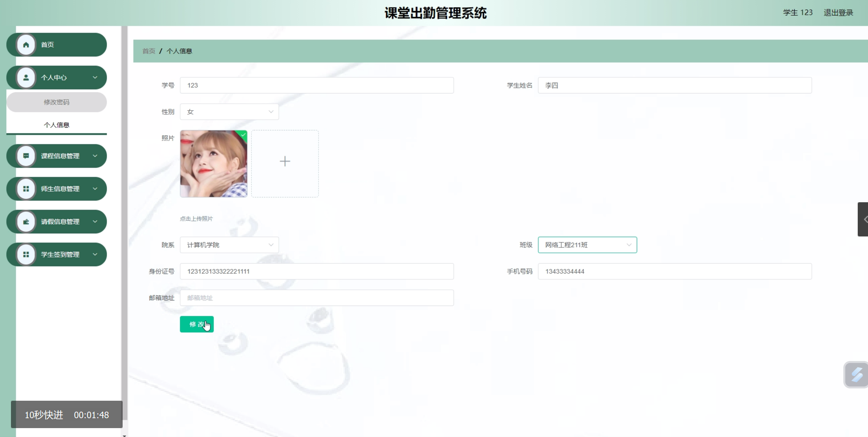Viewport: 868px width, 437px height.
Task: Click the 首页 breadcrumb link
Action: tap(149, 51)
